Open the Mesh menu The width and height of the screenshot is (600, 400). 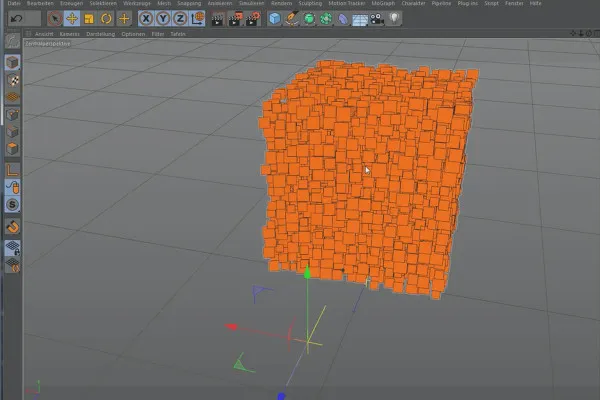164,3
